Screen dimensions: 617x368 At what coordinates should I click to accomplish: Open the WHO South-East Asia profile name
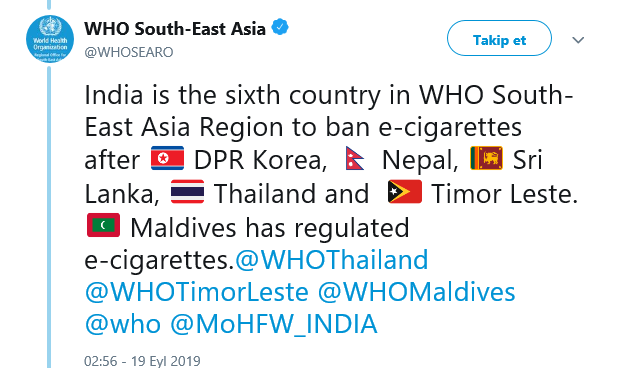175,29
